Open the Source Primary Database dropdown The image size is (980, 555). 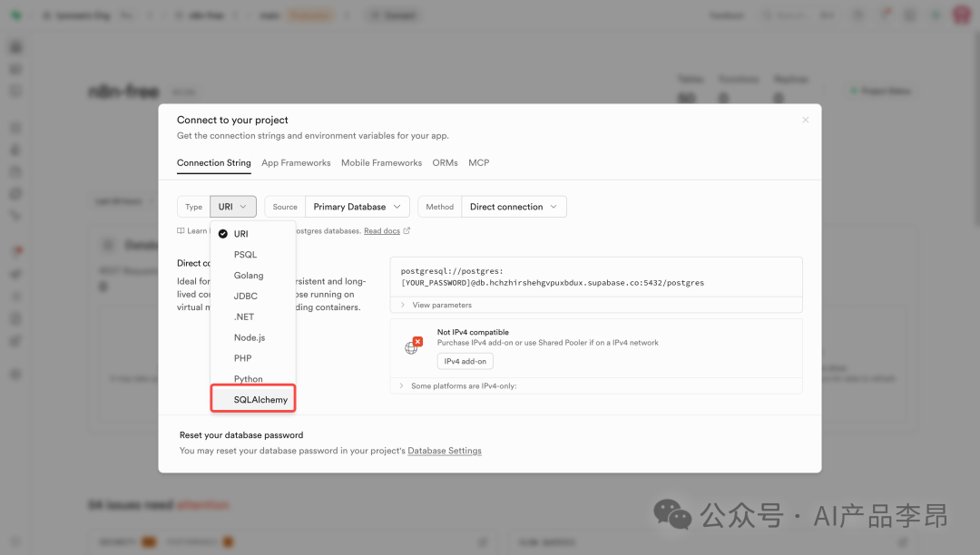(357, 207)
